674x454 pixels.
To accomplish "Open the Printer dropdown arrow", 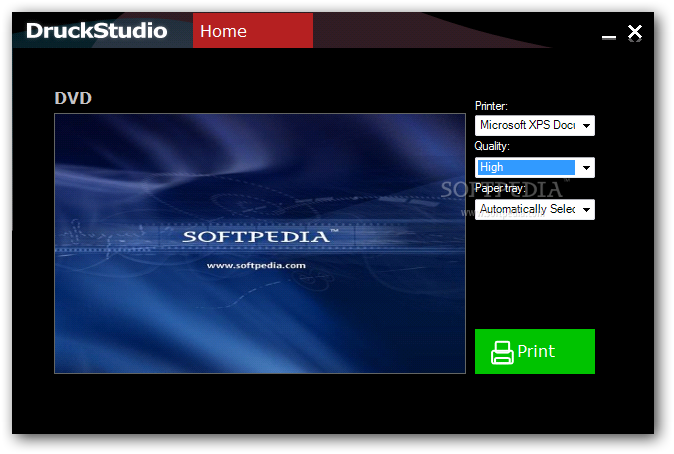I will pos(586,126).
